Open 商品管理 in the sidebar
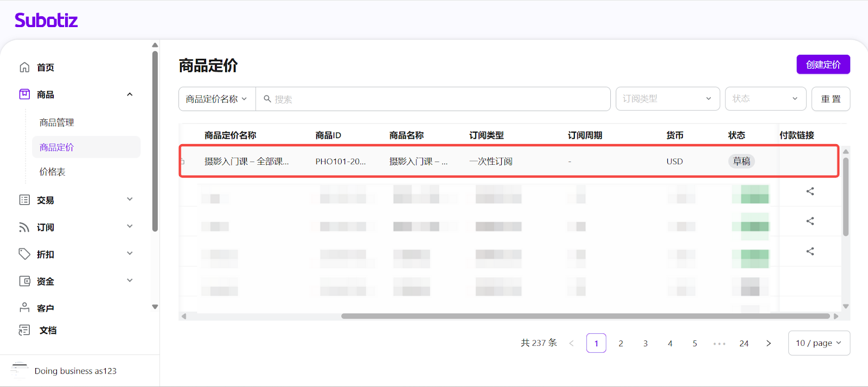The image size is (868, 387). [56, 122]
